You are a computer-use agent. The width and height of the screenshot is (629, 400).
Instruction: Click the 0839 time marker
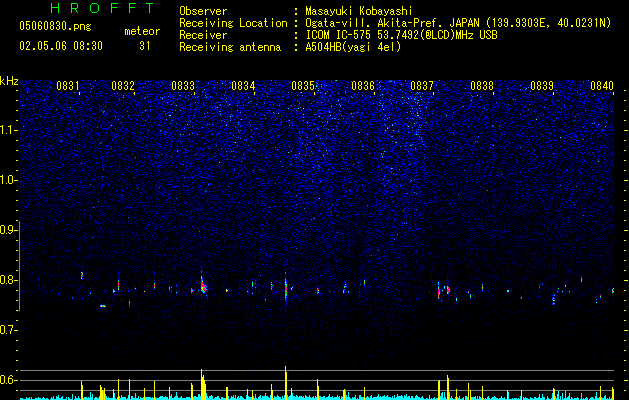pyautogui.click(x=542, y=86)
